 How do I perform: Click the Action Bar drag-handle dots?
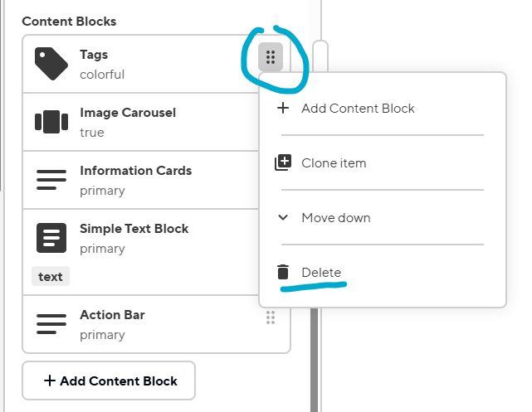(271, 317)
